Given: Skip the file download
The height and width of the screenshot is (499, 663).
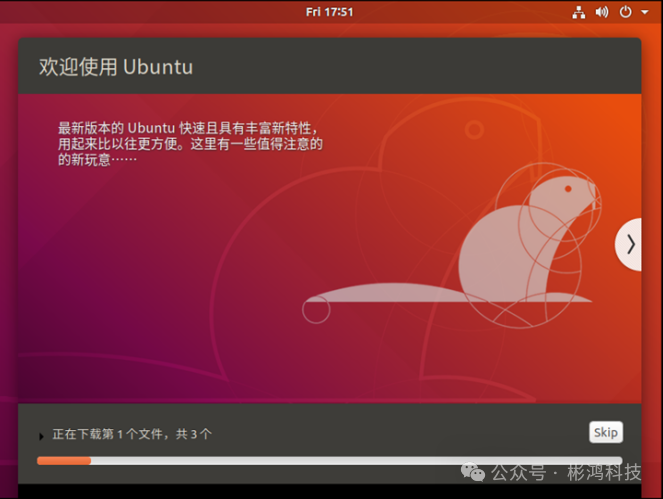Looking at the screenshot, I should click(x=605, y=432).
